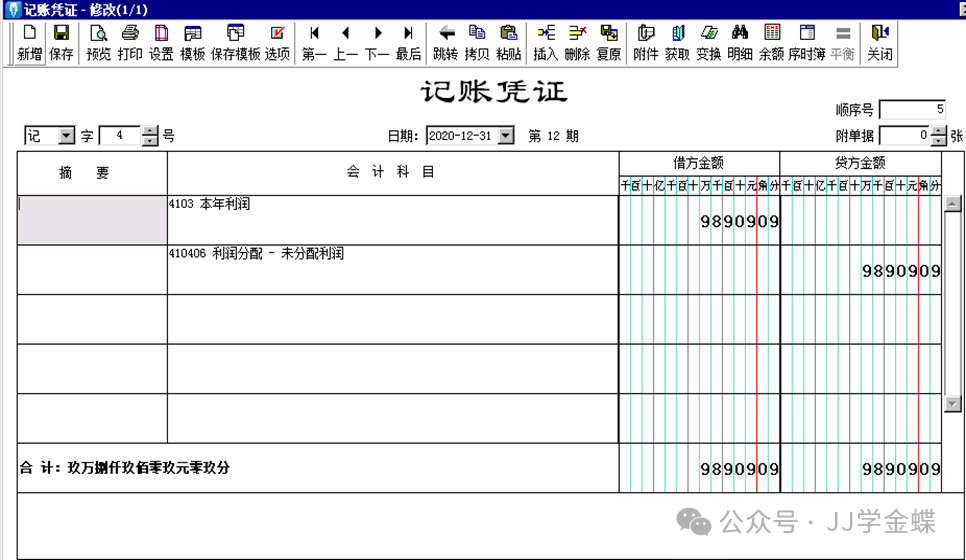Click the 新增 (New) voucher icon

(x=30, y=42)
